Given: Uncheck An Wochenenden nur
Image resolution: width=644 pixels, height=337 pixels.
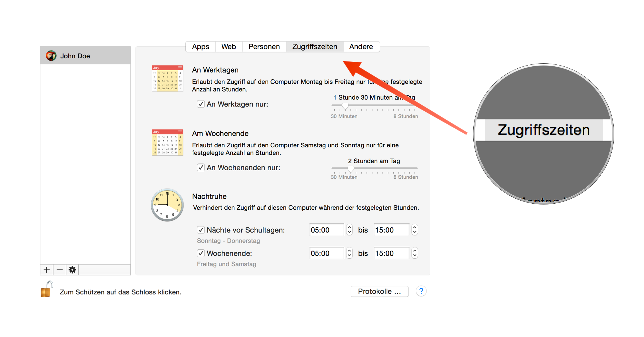Looking at the screenshot, I should click(x=201, y=167).
